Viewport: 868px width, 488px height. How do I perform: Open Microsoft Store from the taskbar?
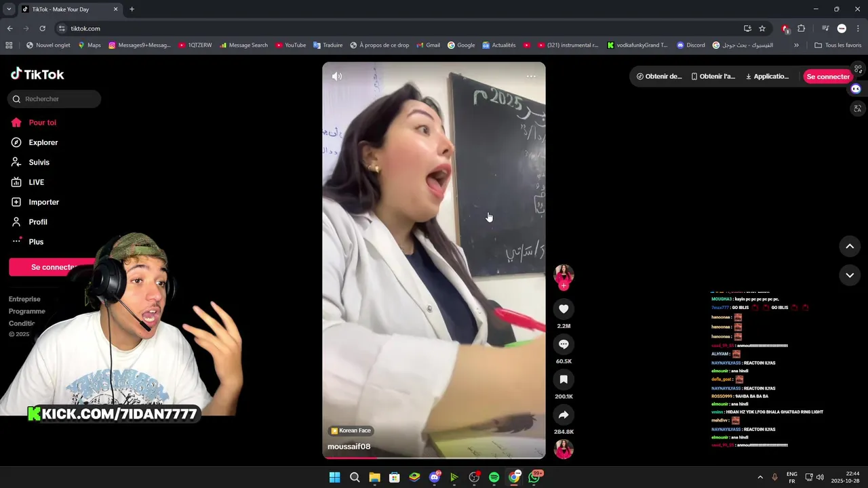click(x=395, y=477)
